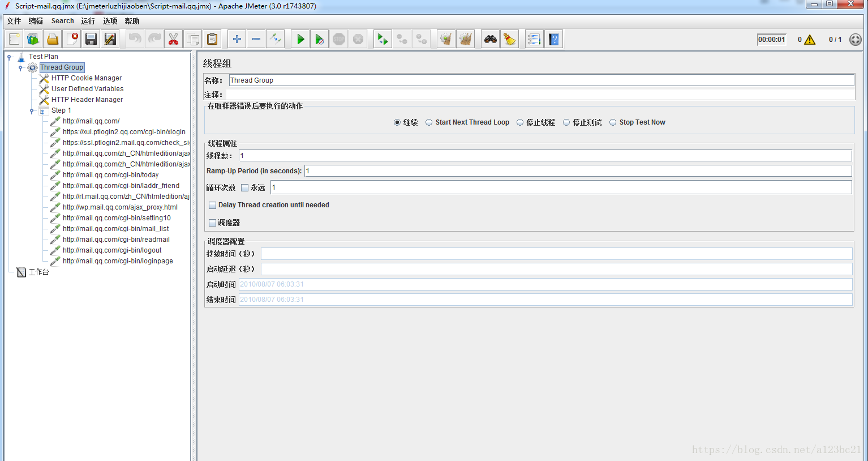The width and height of the screenshot is (868, 461).
Task: Click the Ramp-Up Period field
Action: click(578, 171)
